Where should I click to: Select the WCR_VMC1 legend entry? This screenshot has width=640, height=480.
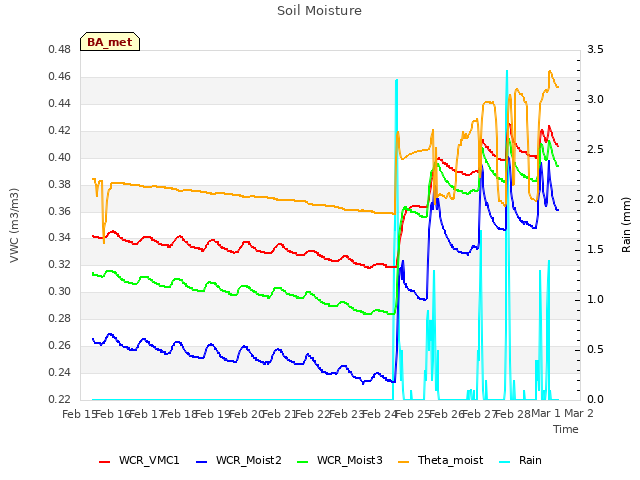click(x=139, y=460)
